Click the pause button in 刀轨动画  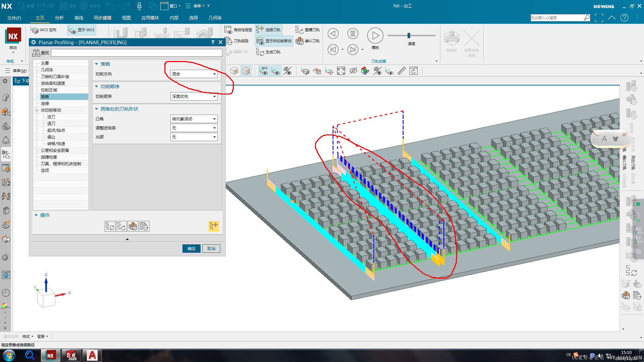(x=353, y=34)
